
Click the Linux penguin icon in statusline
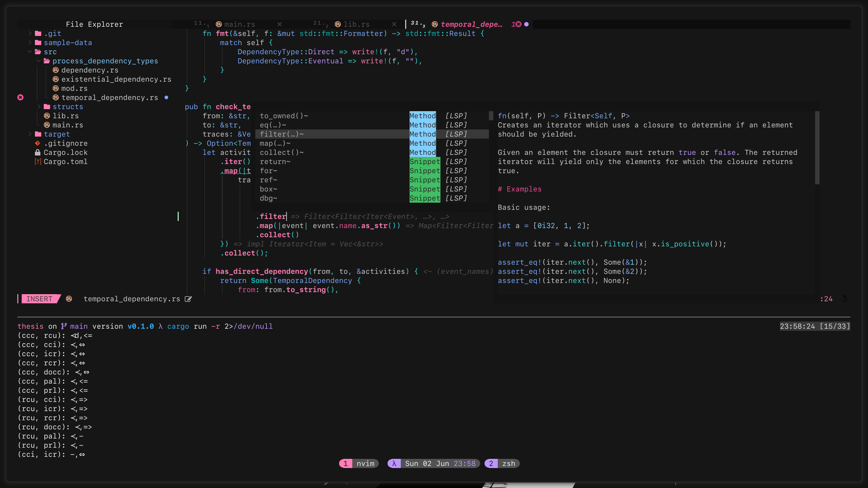(844, 299)
